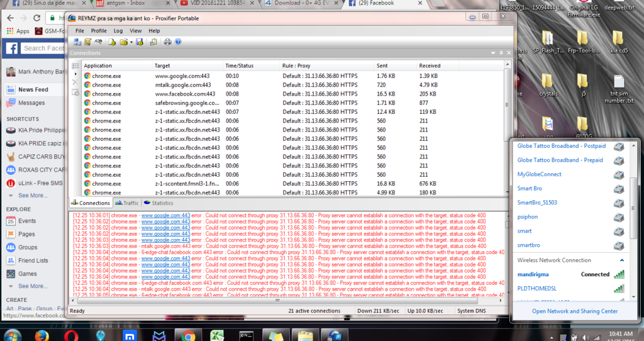Select the mtalk.google.com:443 connection row
The height and width of the screenshot is (341, 644).
coord(293,85)
